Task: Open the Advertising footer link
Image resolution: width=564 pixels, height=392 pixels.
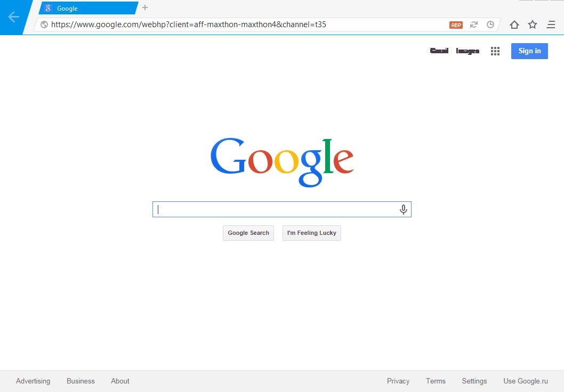Action: (33, 381)
